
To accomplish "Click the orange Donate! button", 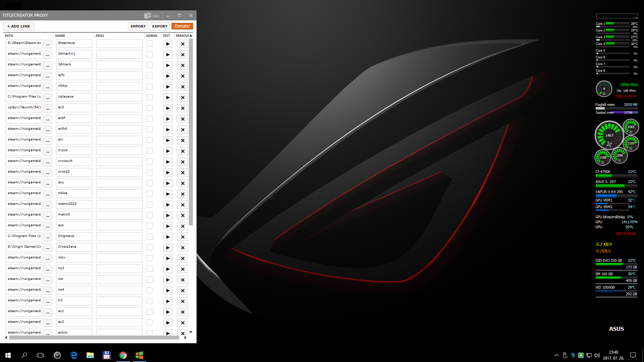I will point(182,26).
